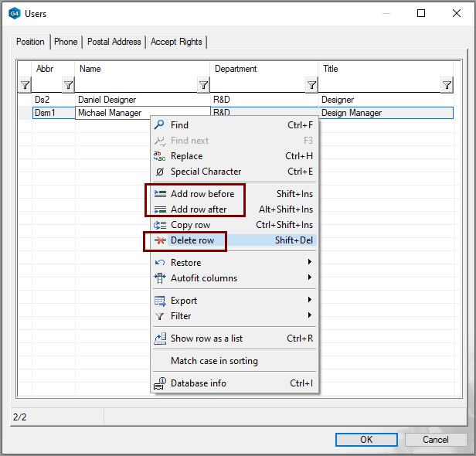Click the Replace icon in context menu
Image resolution: width=476 pixels, height=456 pixels.
[x=160, y=156]
